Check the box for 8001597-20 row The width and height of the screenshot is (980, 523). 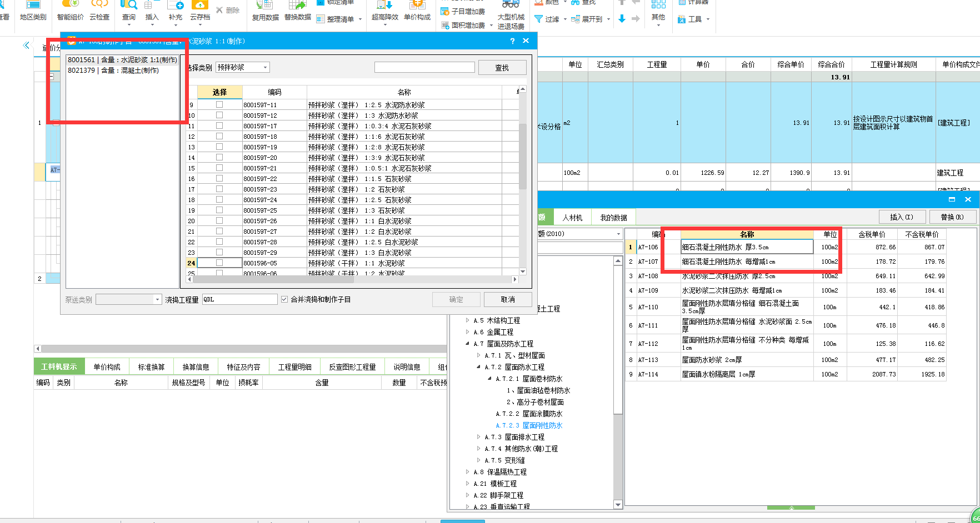coord(219,157)
